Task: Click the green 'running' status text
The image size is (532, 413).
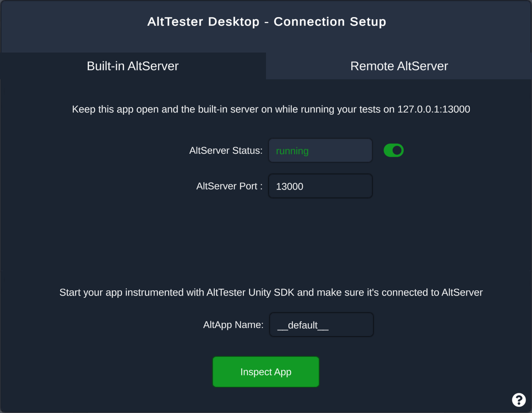Action: tap(292, 151)
